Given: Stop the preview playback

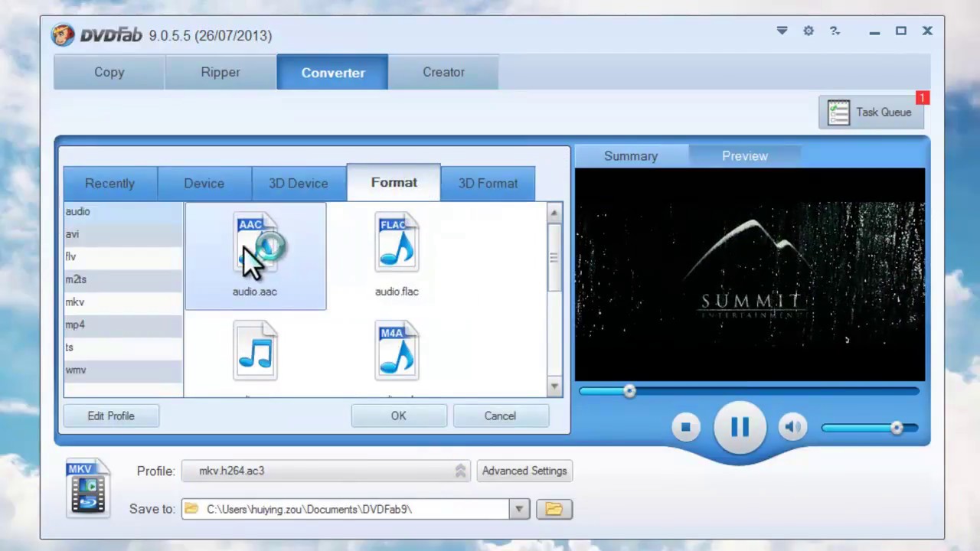Looking at the screenshot, I should [x=686, y=427].
